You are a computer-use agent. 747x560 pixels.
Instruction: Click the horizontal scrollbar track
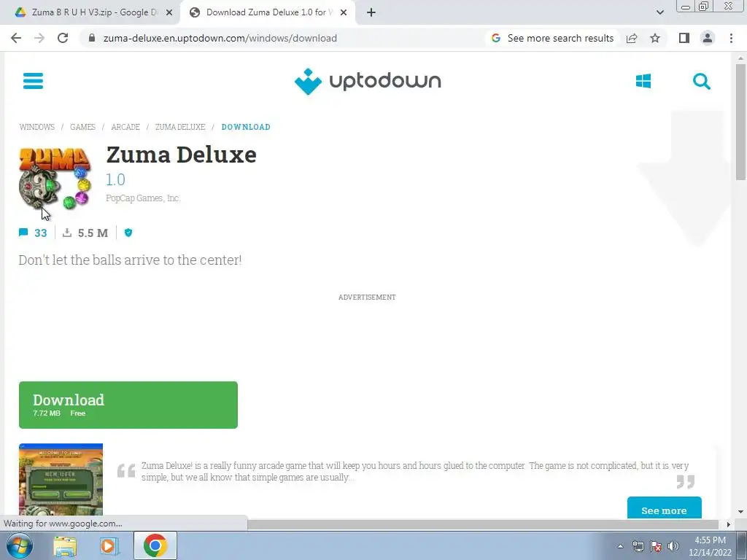tap(483, 524)
